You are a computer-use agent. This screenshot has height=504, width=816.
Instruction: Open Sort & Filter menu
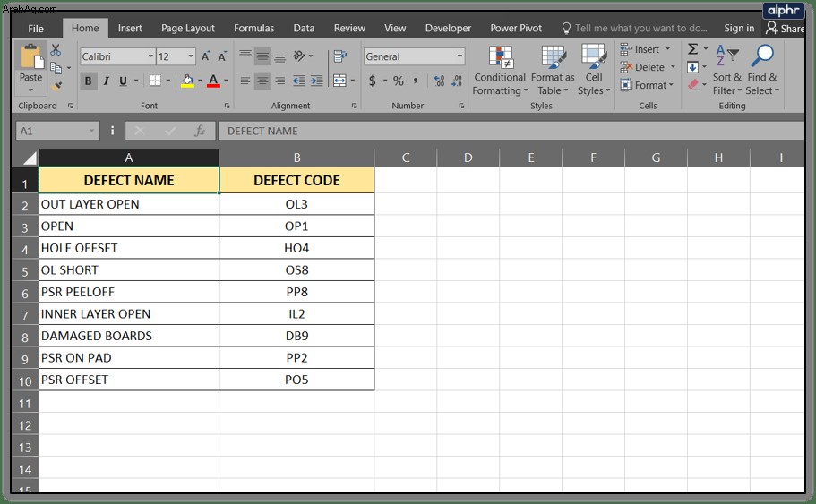(x=727, y=71)
